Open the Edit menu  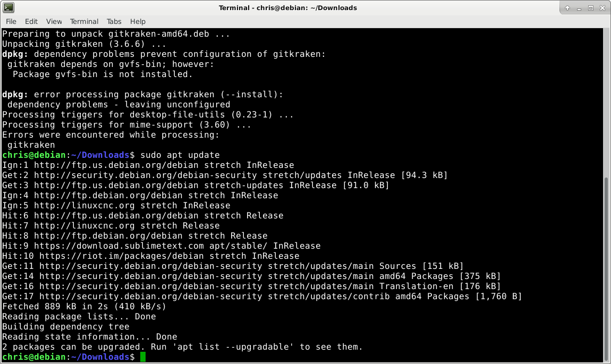click(31, 21)
